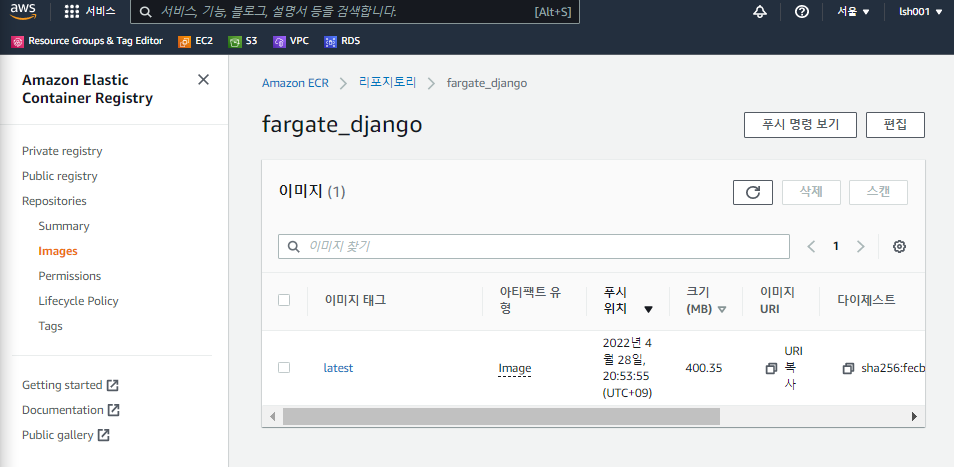This screenshot has height=467, width=954.
Task: Click the Resource Groups & Tag Editor icon
Action: point(18,41)
